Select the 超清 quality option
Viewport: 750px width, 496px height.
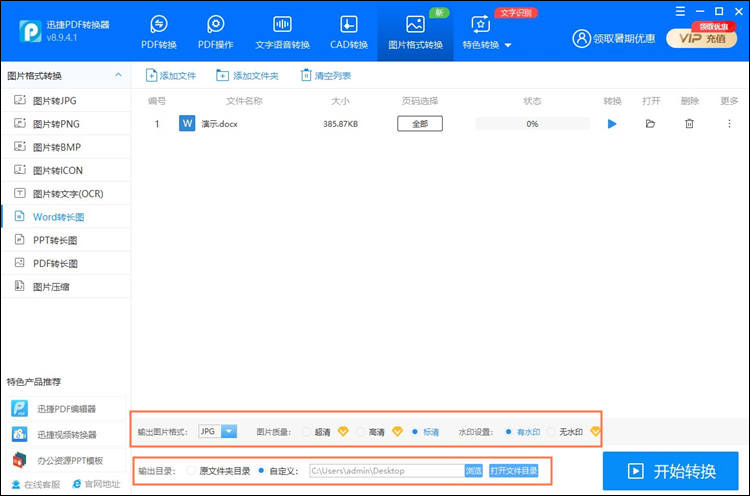(x=318, y=432)
